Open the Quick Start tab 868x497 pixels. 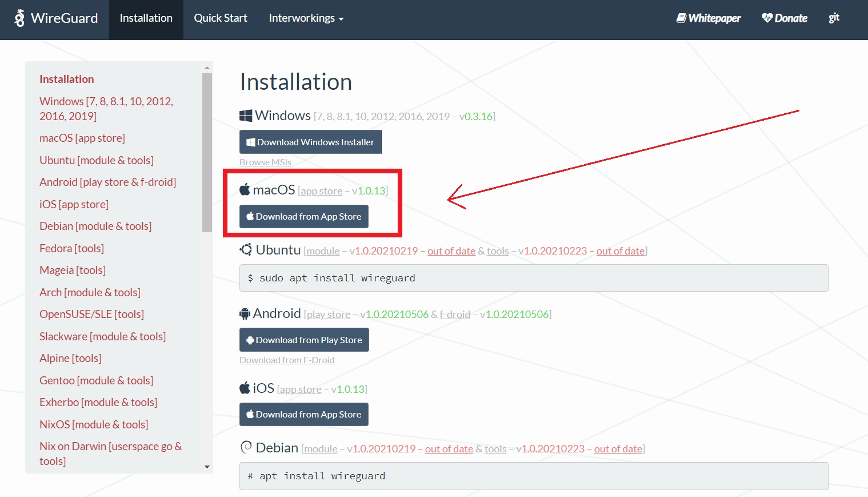point(221,18)
